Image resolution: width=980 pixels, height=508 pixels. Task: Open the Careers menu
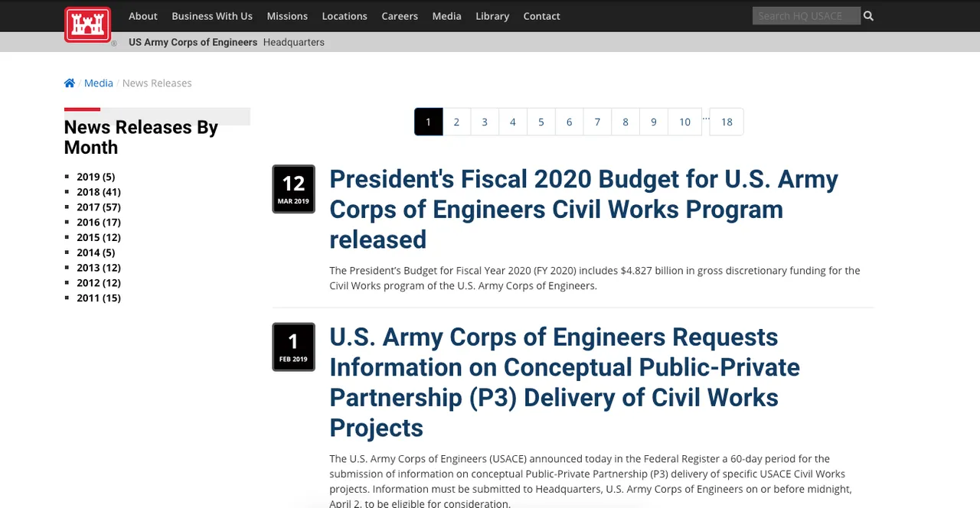[x=400, y=16]
